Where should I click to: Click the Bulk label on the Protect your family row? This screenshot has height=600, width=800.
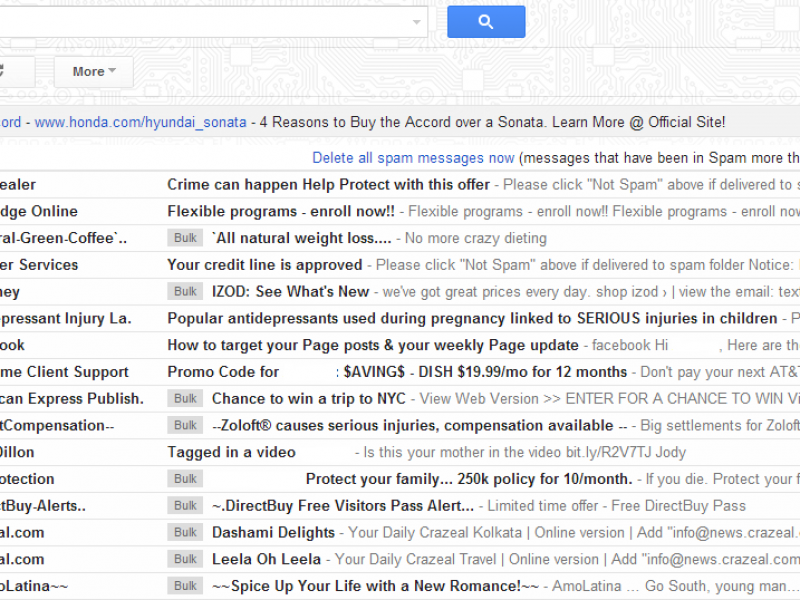(x=185, y=479)
